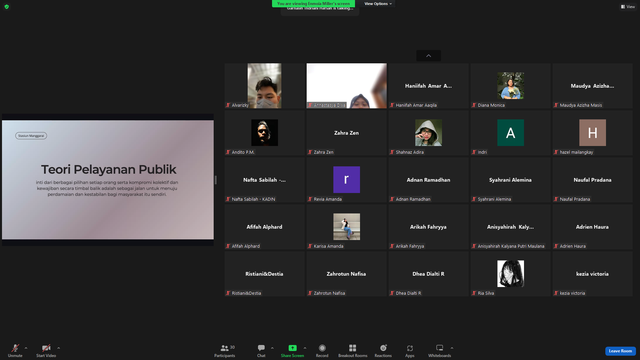This screenshot has width=640, height=360.
Task: Select the Adrien Haura tile
Action: coord(592,227)
